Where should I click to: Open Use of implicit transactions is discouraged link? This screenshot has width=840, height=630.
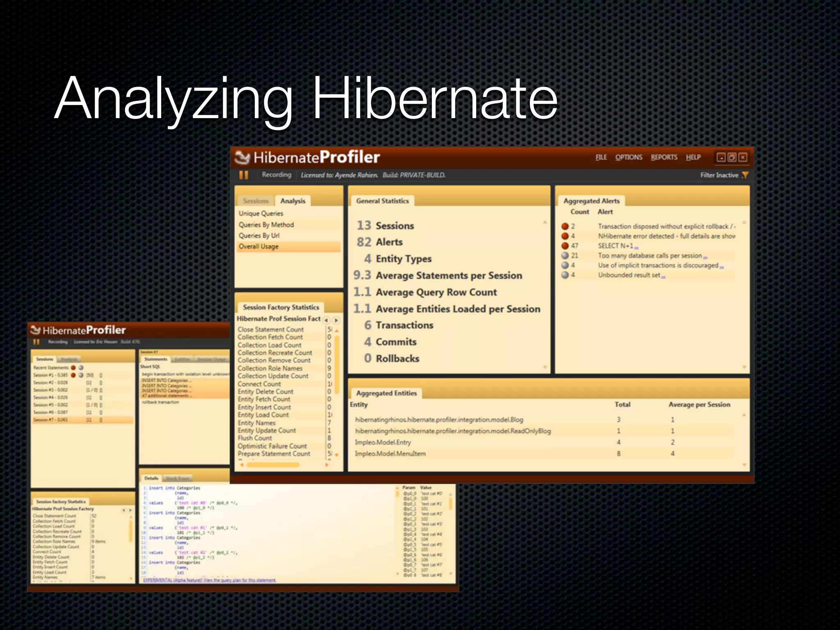721,267
